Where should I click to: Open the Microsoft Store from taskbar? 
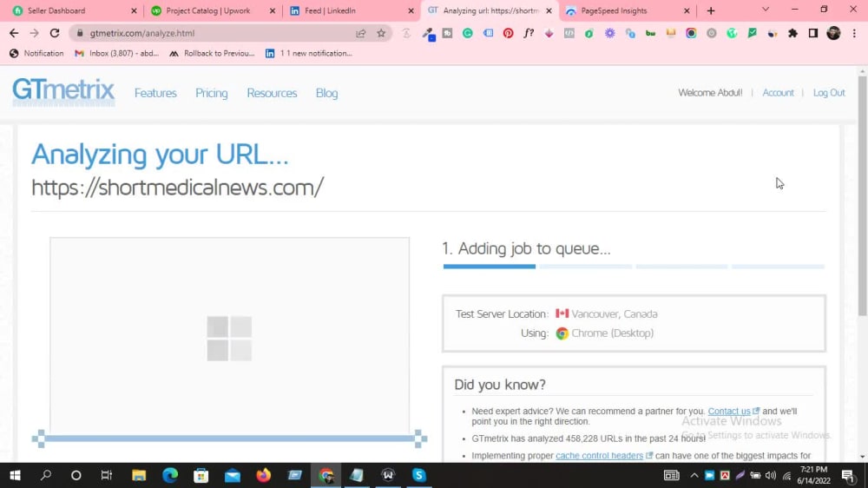pos(201,475)
